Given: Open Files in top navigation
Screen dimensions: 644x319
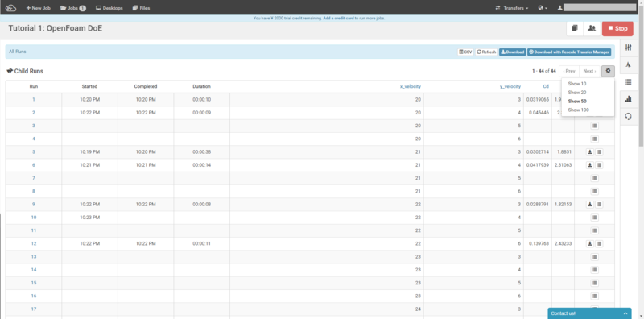Looking at the screenshot, I should [x=142, y=8].
